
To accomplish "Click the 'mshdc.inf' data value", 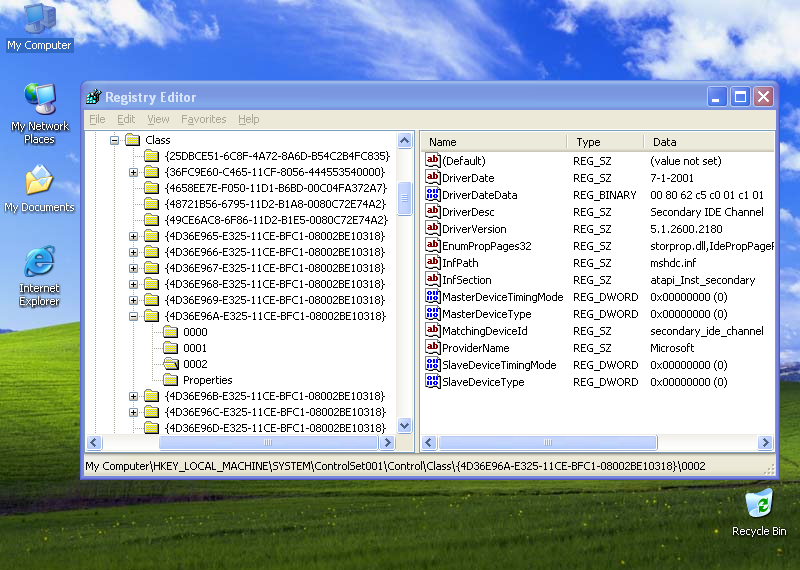I will (673, 263).
